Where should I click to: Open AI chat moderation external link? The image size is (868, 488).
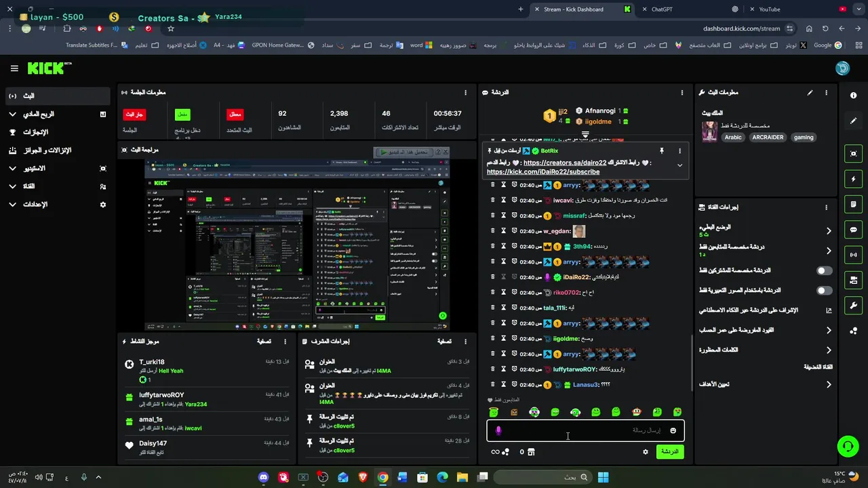[x=829, y=310]
